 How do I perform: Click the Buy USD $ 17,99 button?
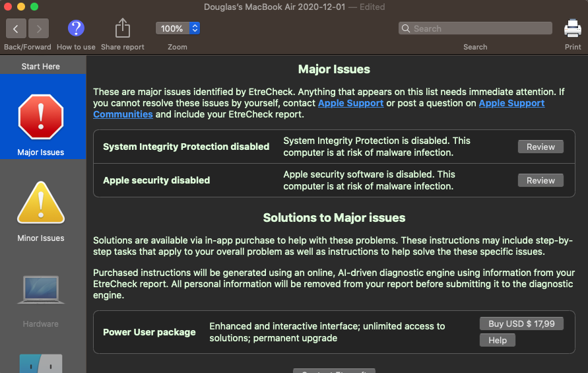[521, 323]
